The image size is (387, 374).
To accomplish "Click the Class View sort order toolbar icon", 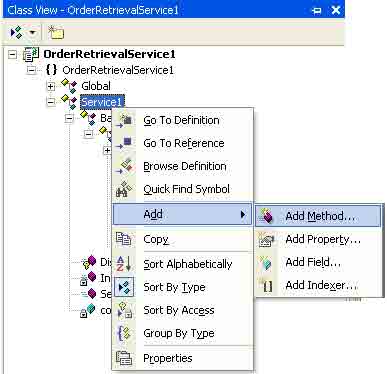I will pyautogui.click(x=16, y=33).
